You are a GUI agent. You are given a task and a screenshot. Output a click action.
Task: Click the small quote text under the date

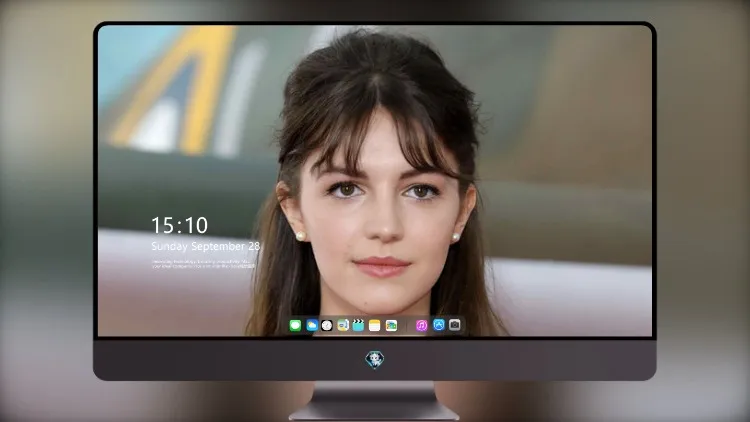(x=204, y=264)
